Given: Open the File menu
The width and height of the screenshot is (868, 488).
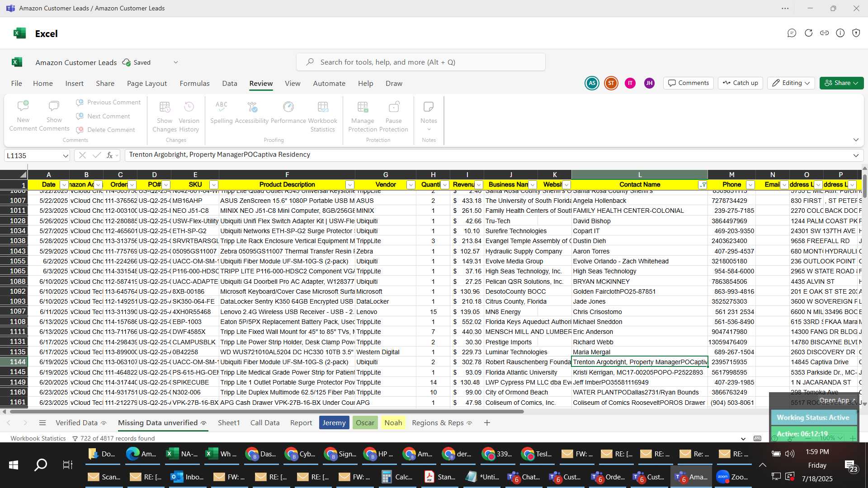Looking at the screenshot, I should [17, 84].
